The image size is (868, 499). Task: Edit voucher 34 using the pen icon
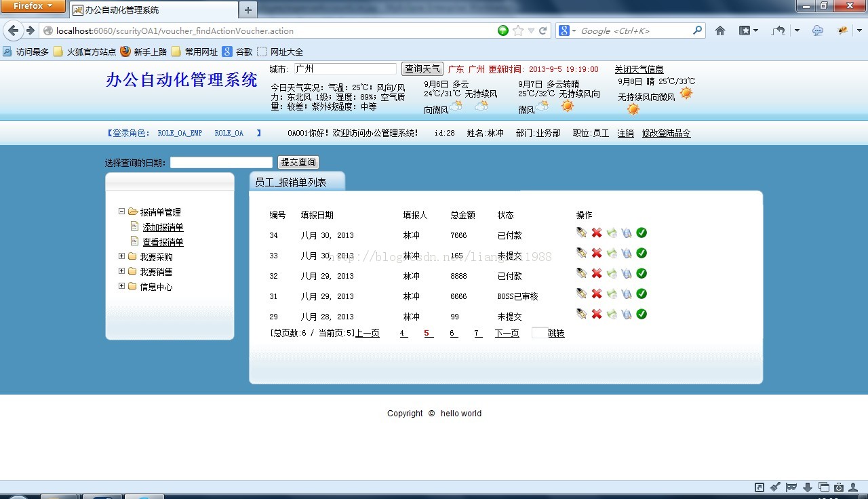(581, 233)
